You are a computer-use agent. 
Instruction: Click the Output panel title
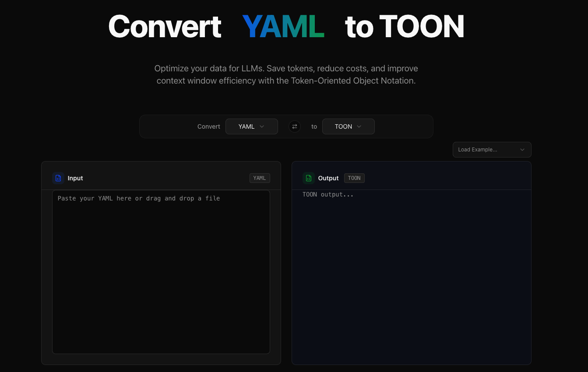coord(328,178)
